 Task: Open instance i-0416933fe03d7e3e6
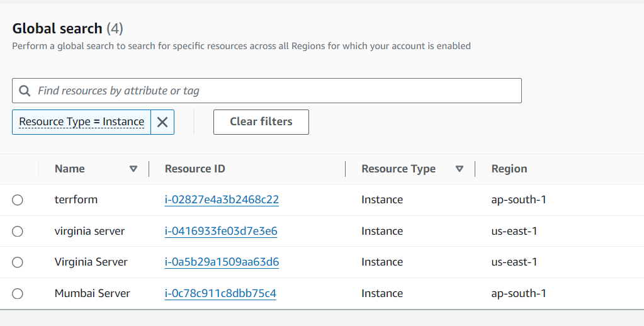221,231
